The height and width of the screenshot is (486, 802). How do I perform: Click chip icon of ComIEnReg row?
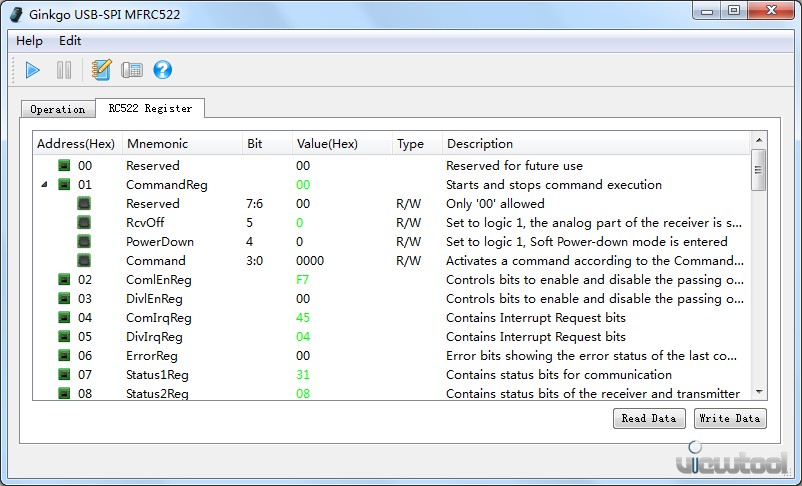pyautogui.click(x=64, y=279)
